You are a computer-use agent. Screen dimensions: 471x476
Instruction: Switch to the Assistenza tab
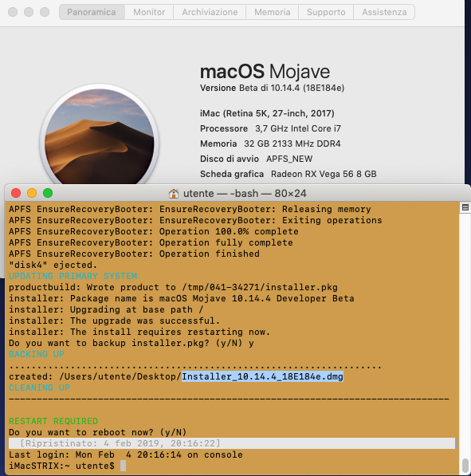coord(384,12)
